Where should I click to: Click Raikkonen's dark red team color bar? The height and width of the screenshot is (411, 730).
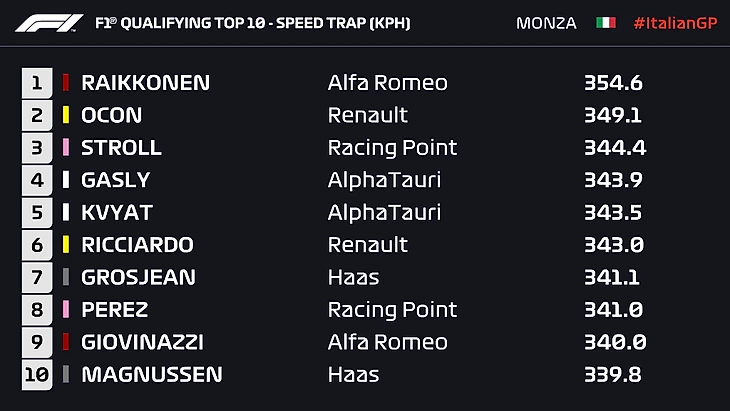[x=66, y=83]
